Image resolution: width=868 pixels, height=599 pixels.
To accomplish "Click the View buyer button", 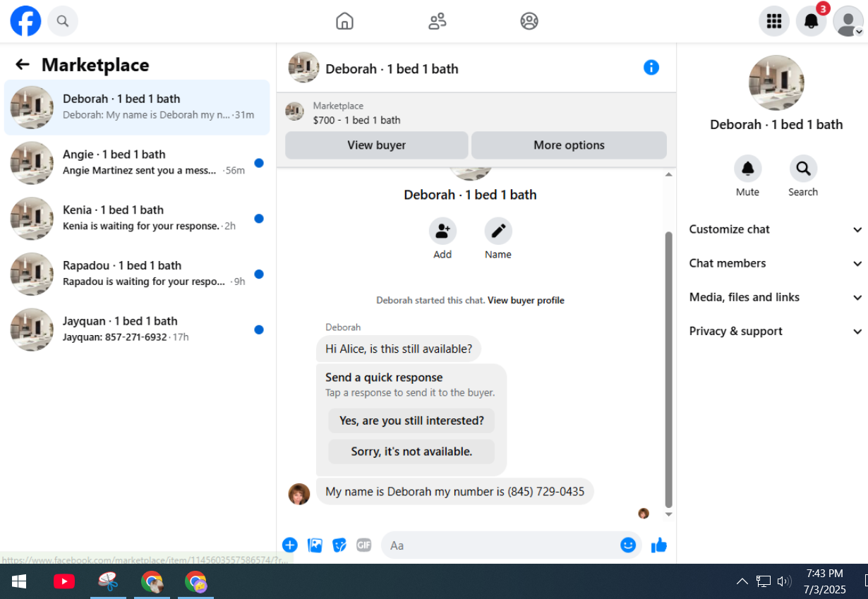I will pos(377,145).
